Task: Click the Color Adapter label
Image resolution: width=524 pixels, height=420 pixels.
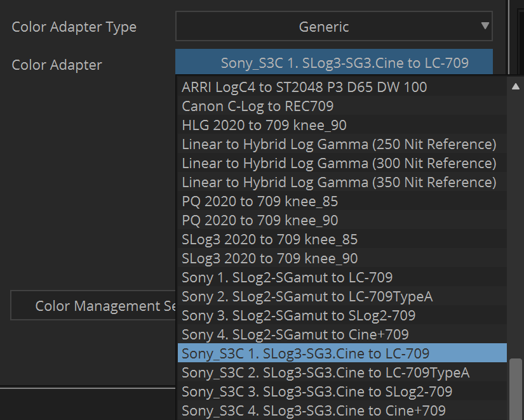Action: (57, 65)
